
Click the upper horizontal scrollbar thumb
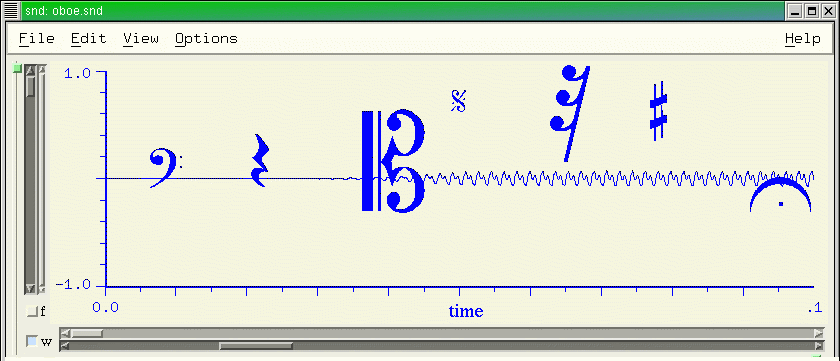[87, 333]
